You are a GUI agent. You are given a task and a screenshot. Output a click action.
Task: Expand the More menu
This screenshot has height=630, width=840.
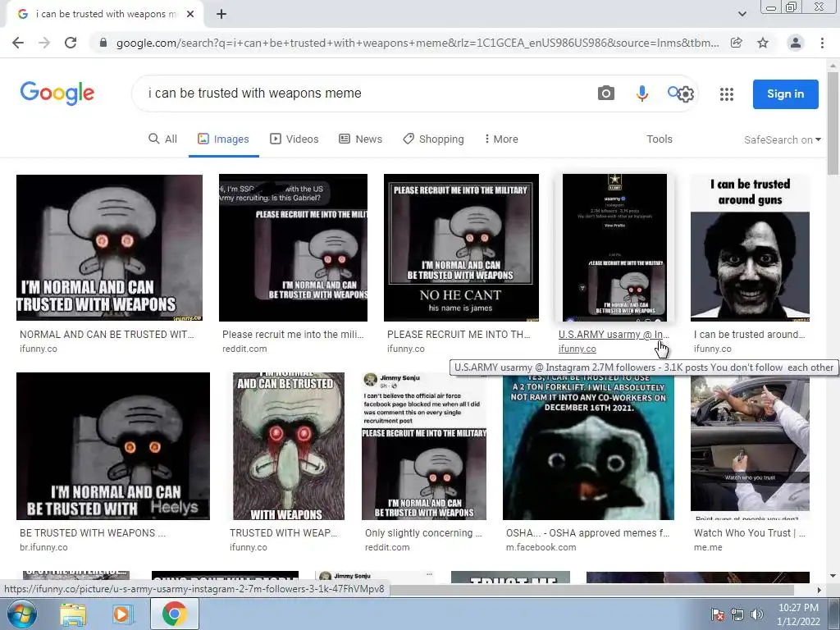(501, 139)
